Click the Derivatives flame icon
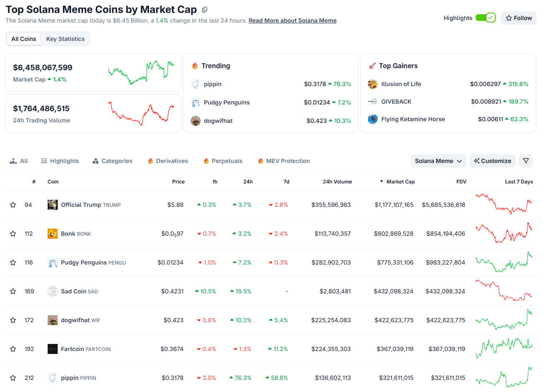Screen dimensions: 543x392 click(x=150, y=160)
